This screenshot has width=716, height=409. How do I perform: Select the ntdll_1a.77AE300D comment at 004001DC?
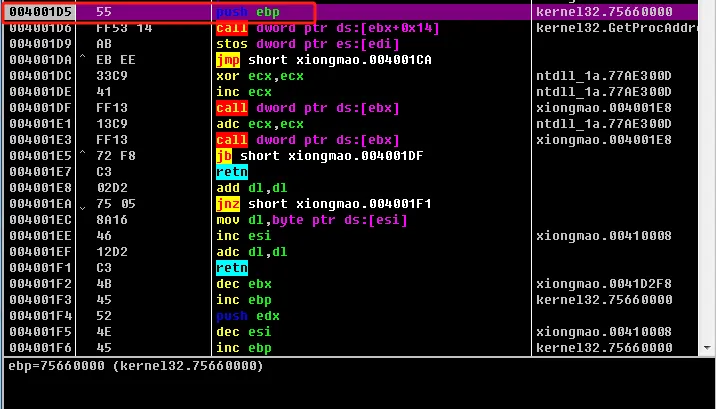pyautogui.click(x=604, y=76)
